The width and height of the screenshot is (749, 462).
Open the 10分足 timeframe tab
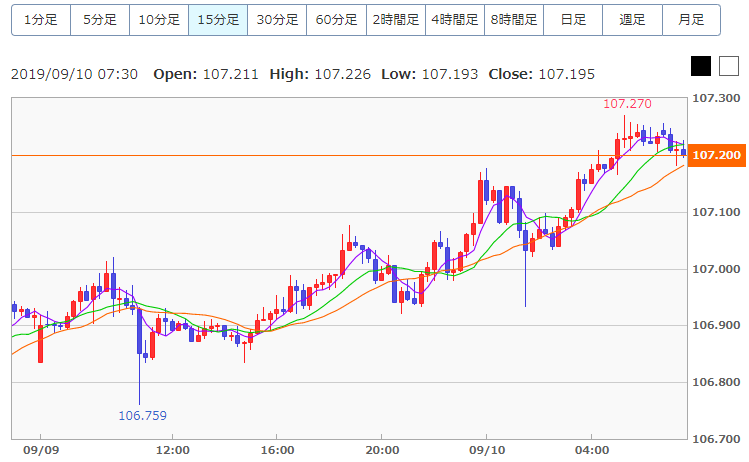tap(159, 20)
